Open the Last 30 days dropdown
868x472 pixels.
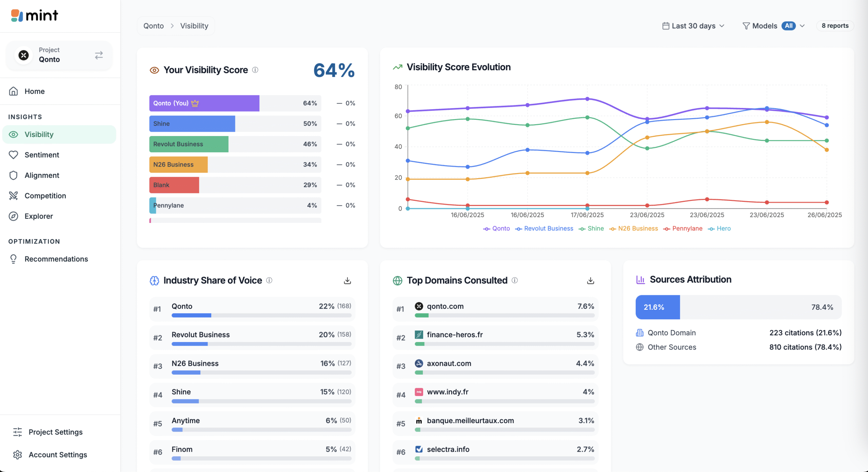click(693, 26)
